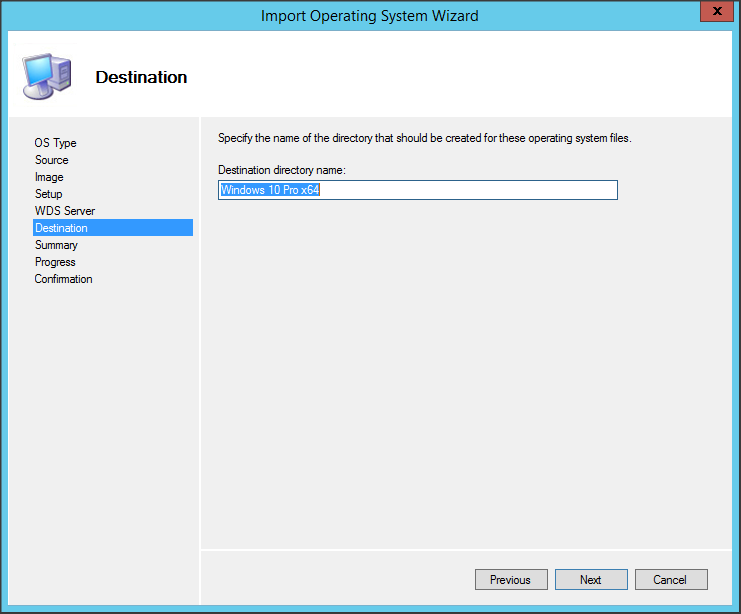Click the Destination directory name label
Viewport: 741px width, 614px height.
[x=281, y=170]
